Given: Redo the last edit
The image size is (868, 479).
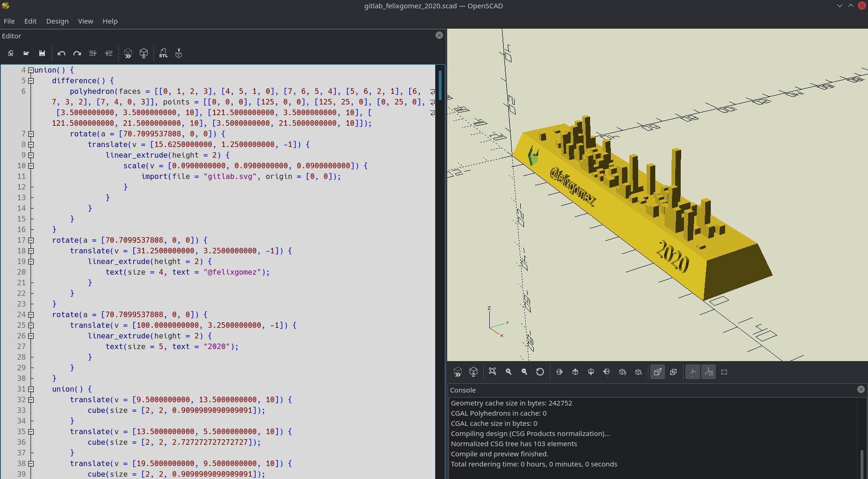Looking at the screenshot, I should tap(77, 53).
